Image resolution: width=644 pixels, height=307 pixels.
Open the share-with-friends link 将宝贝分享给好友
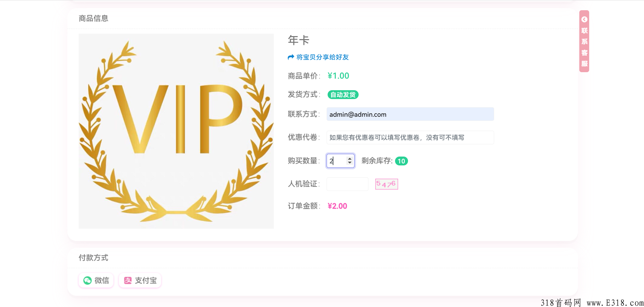pos(322,57)
